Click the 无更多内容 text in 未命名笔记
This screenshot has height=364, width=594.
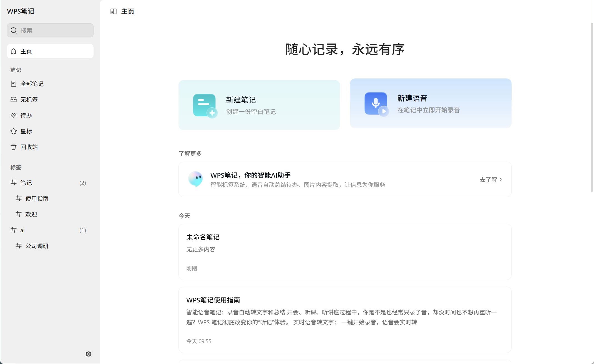tap(201, 249)
